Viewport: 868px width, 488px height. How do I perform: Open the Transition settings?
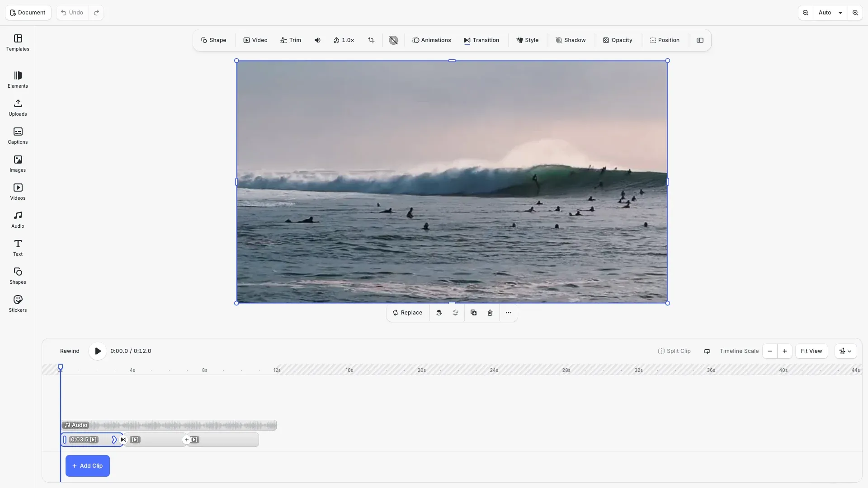tap(481, 40)
